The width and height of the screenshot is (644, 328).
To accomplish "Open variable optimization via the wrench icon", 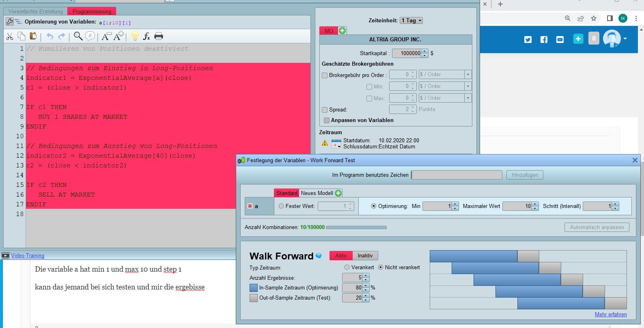I will (10, 21).
